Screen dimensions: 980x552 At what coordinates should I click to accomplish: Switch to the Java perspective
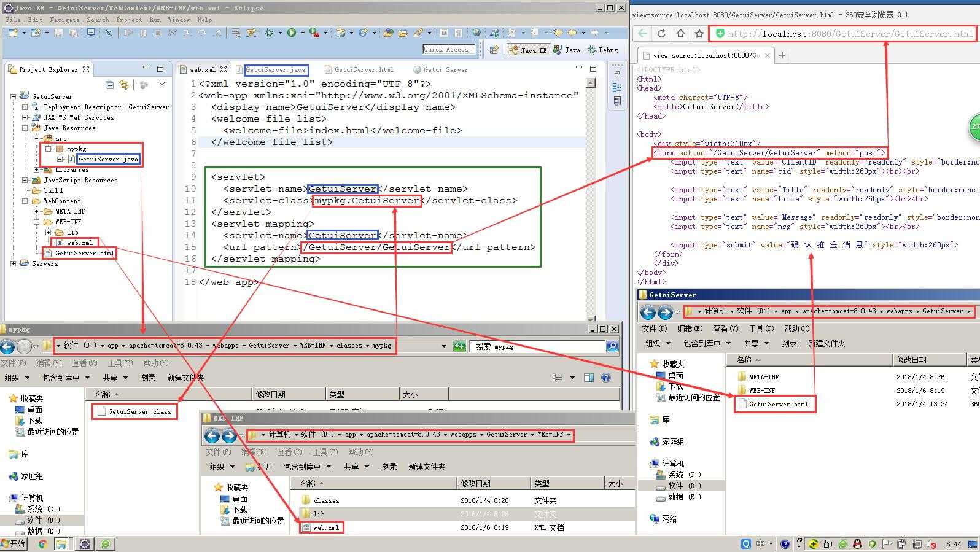coord(567,50)
